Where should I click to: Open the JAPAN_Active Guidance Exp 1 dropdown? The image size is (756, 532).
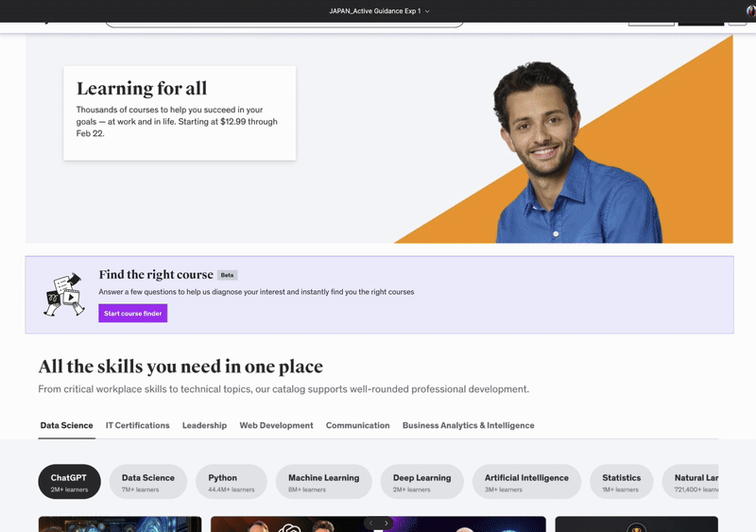[x=379, y=10]
